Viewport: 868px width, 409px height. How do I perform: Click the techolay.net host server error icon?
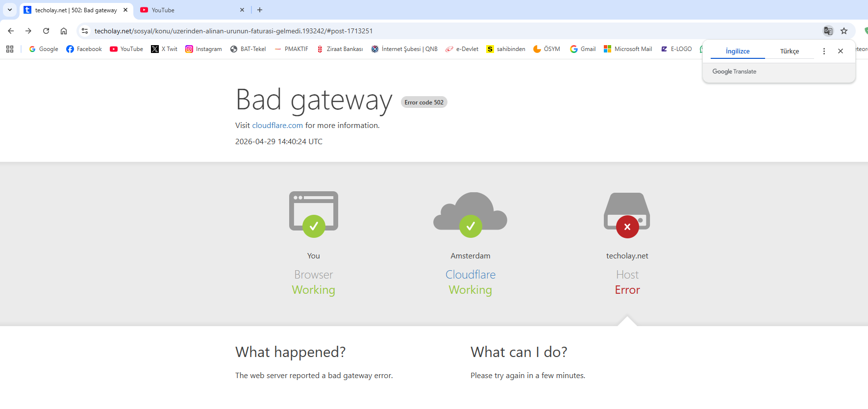(x=627, y=215)
